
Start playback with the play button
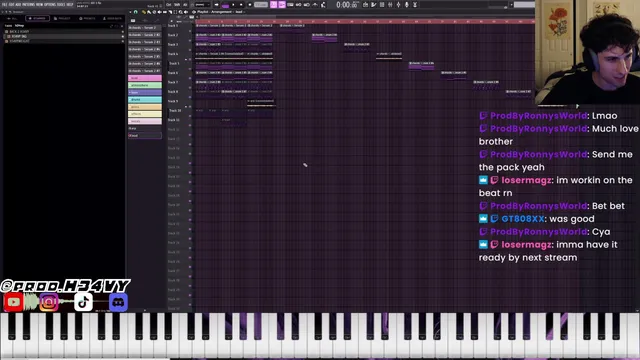pyautogui.click(x=233, y=4)
